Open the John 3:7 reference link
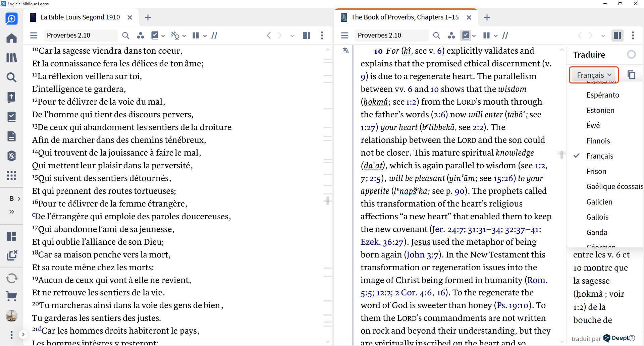The image size is (644, 346). click(x=423, y=255)
